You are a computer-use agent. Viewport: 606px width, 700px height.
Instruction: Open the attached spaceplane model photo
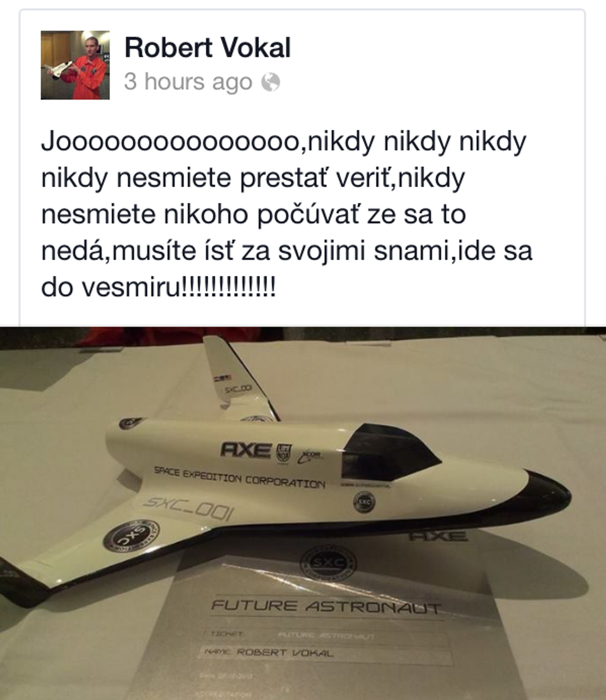(x=303, y=513)
